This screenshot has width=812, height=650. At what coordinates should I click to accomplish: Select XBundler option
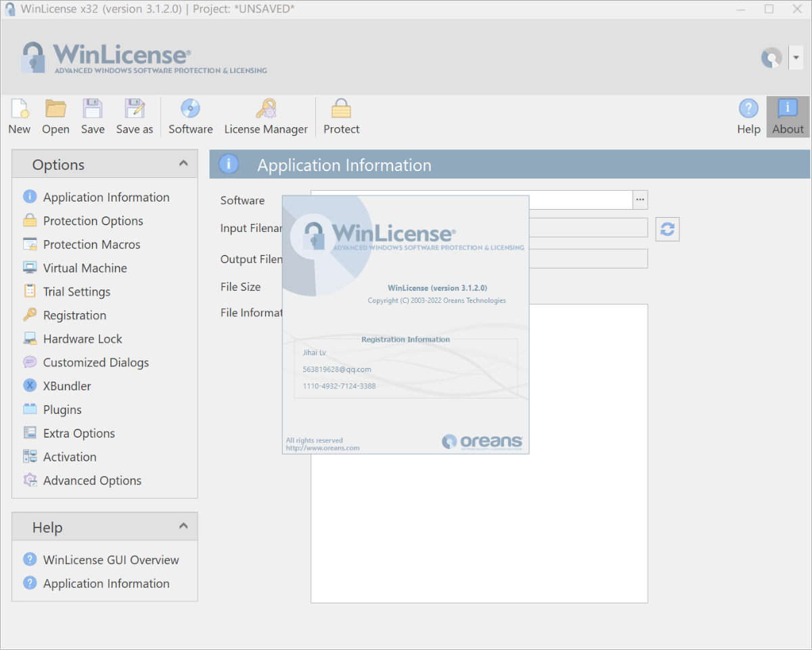point(67,387)
